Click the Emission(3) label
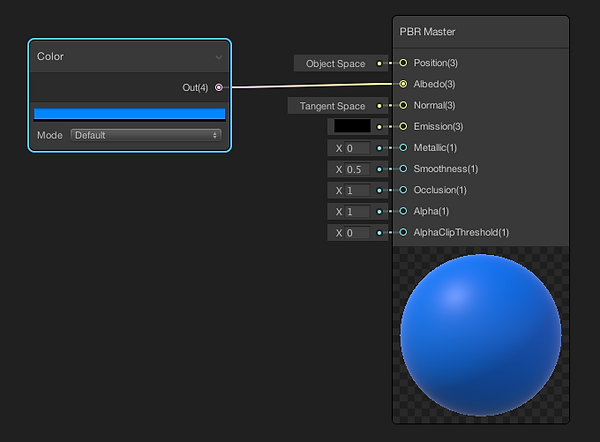 click(438, 126)
